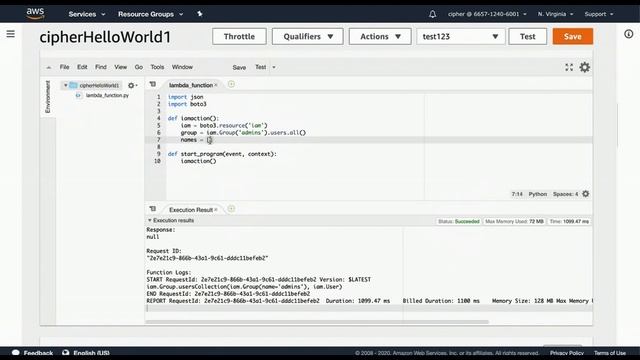Select lambda_function.py in file tree
This screenshot has width=640, height=360.
(x=107, y=95)
